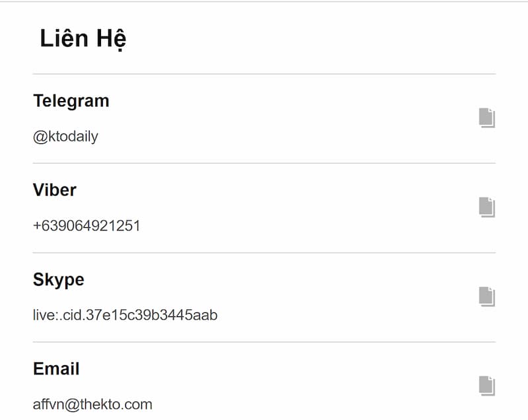
Task: Click the divider between Telegram and Viber
Action: (x=264, y=163)
